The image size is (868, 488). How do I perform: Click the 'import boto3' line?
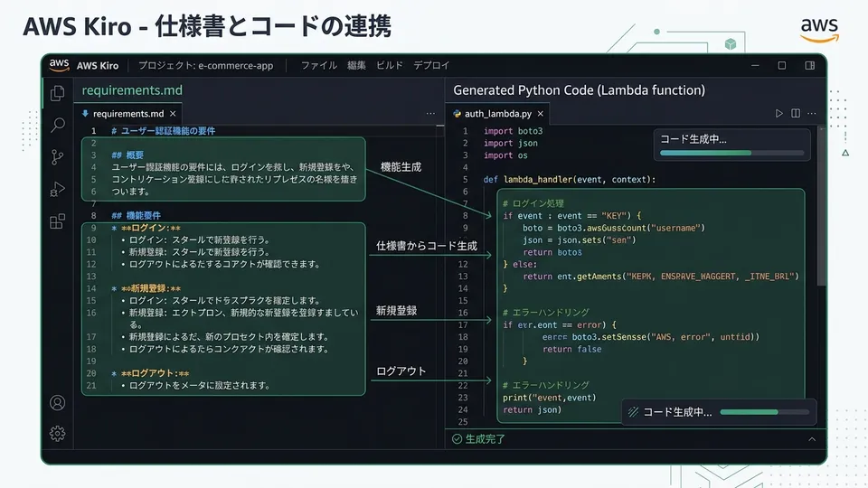coord(514,131)
